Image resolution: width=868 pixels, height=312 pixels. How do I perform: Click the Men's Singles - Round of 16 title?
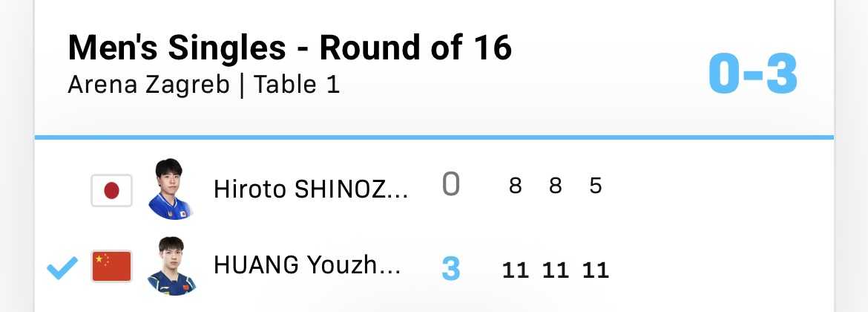coord(289,49)
